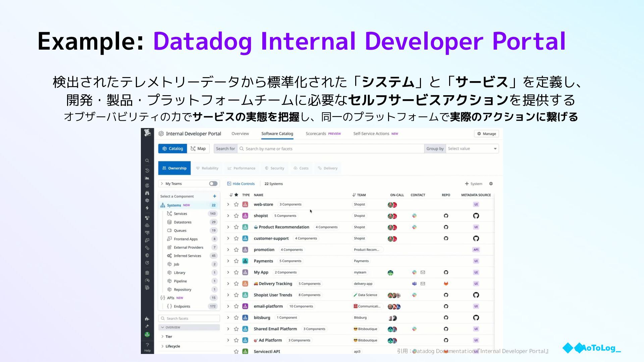Click the GitHub metadata source icon for customer-support
644x362 pixels.
point(476,238)
